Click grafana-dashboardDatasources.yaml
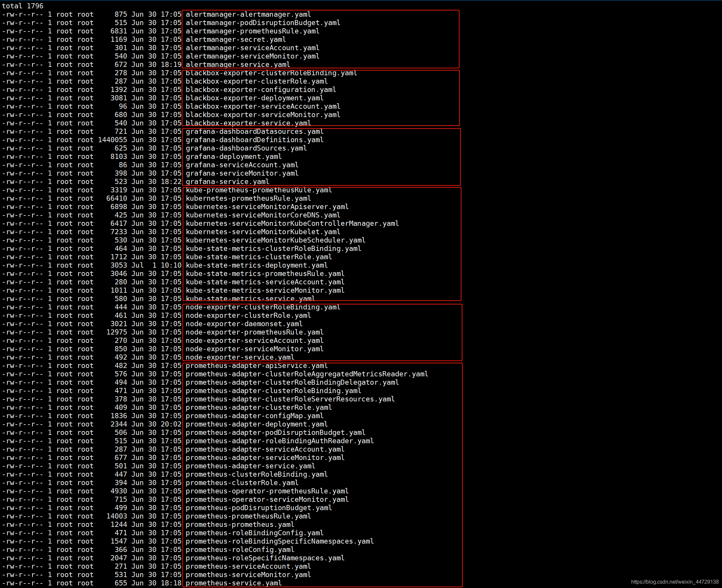The height and width of the screenshot is (588, 722). (x=254, y=132)
